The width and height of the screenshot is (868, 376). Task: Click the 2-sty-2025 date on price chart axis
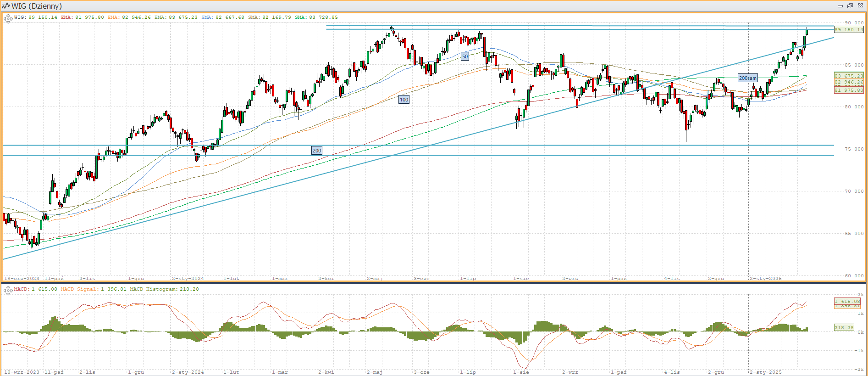pyautogui.click(x=766, y=279)
